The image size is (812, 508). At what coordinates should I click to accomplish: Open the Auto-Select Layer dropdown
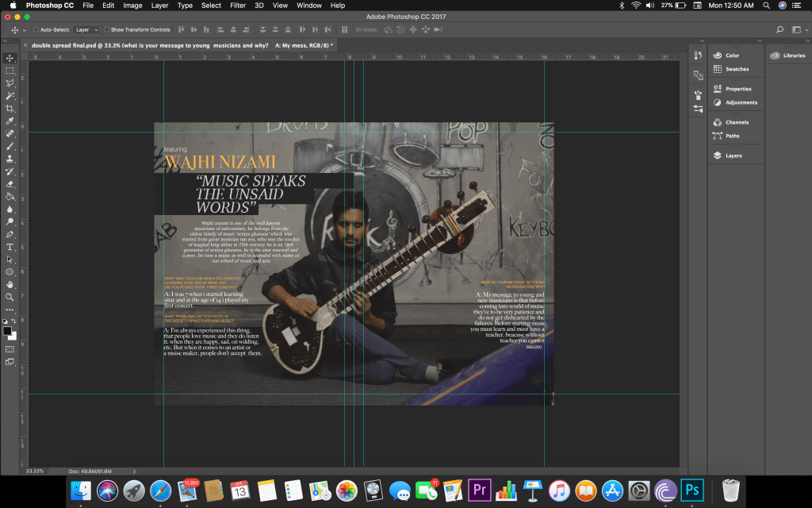click(x=86, y=29)
